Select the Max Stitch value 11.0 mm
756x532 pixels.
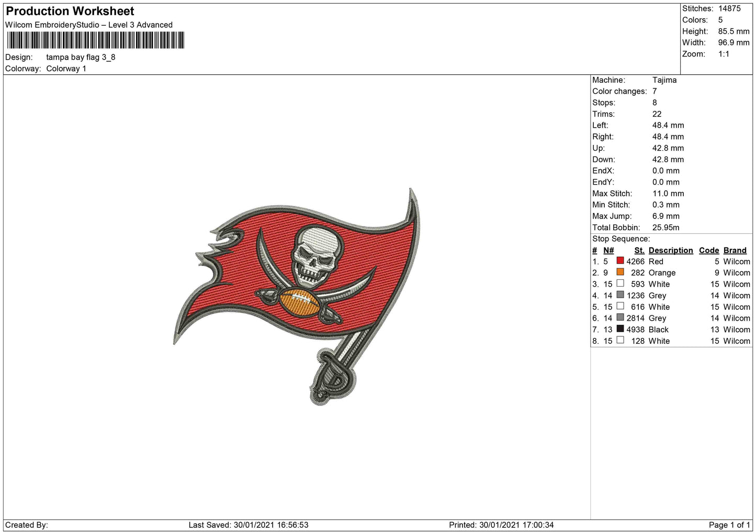[668, 194]
